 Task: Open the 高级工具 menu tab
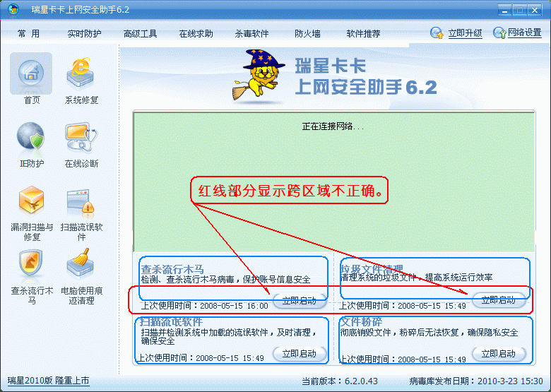pyautogui.click(x=140, y=34)
